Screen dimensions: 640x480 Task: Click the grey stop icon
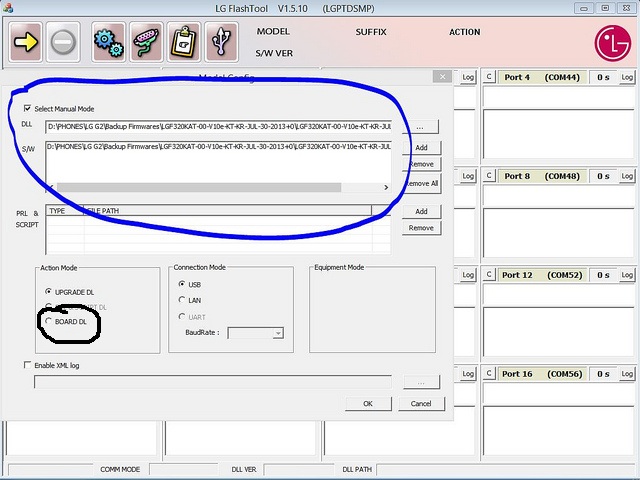point(63,42)
